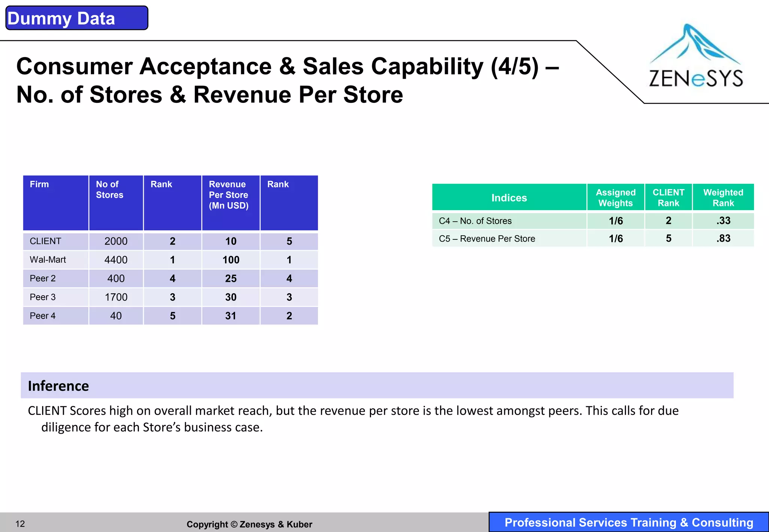The image size is (769, 532).
Task: Select the .83 weighted rank value
Action: tap(723, 239)
